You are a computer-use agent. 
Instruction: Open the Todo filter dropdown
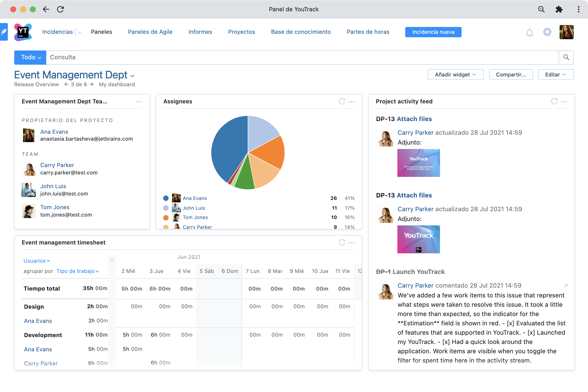pos(30,57)
